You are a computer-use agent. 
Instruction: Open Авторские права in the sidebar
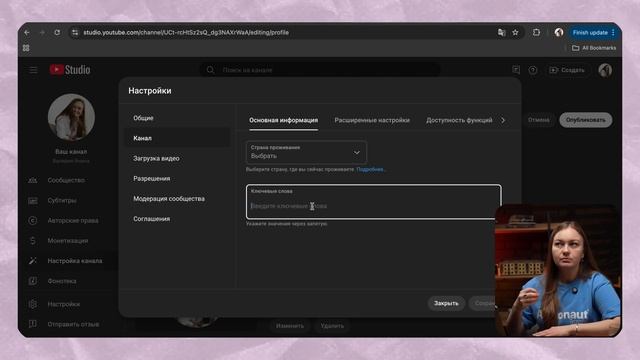tap(73, 220)
